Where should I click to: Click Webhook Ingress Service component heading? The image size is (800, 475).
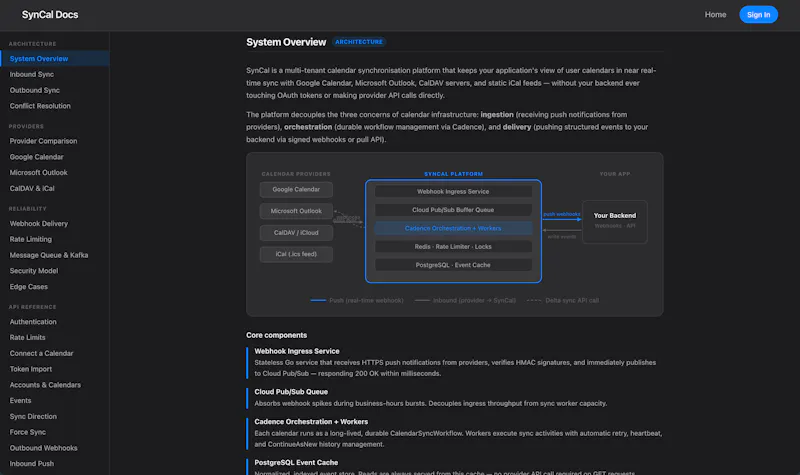click(x=297, y=351)
